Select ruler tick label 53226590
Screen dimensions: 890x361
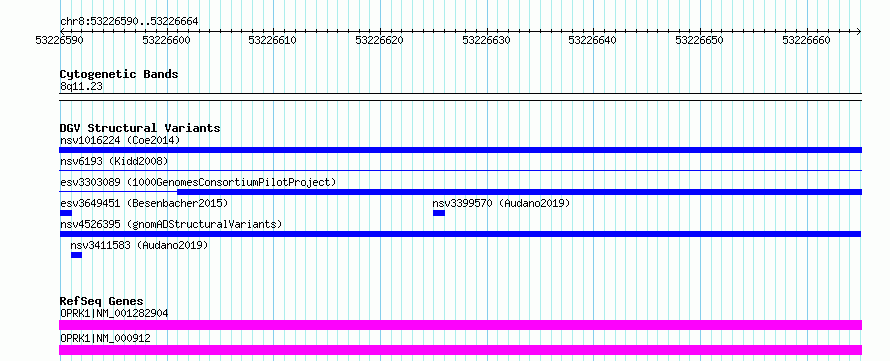pos(60,40)
